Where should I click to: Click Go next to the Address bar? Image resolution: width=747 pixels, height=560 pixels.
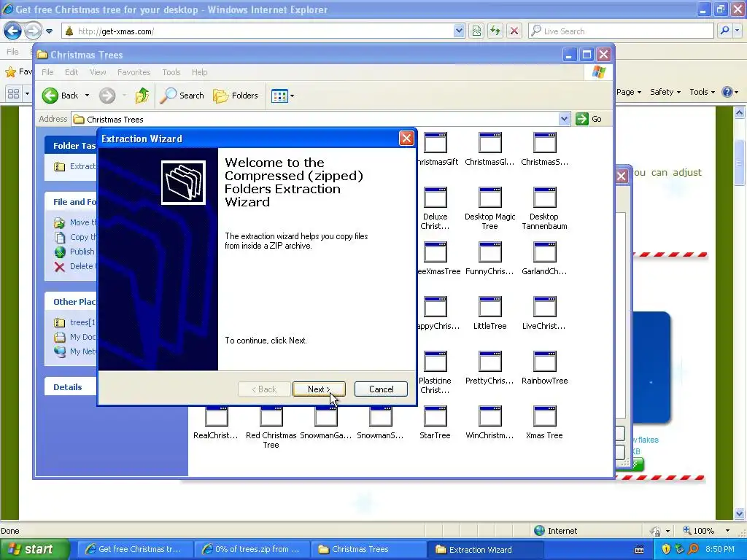pos(589,119)
